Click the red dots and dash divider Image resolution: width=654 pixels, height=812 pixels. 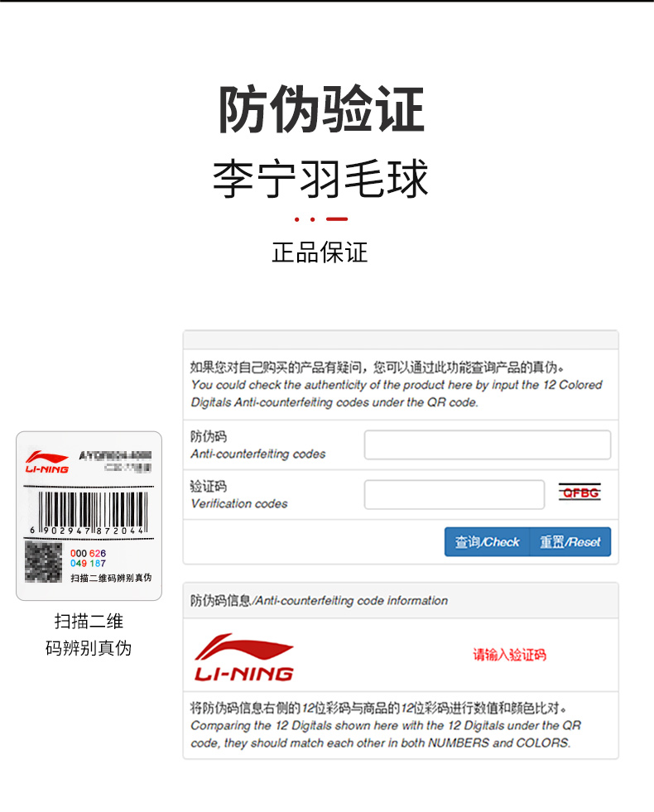pos(321,219)
